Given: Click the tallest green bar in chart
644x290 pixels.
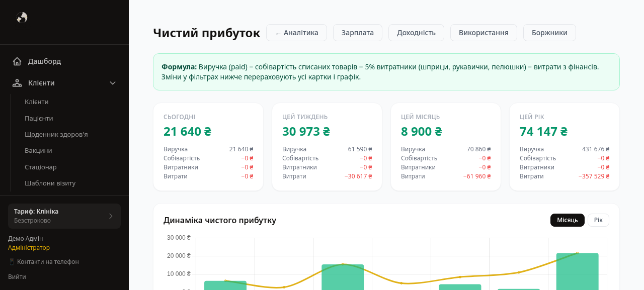Looking at the screenshot, I should (x=577, y=271).
